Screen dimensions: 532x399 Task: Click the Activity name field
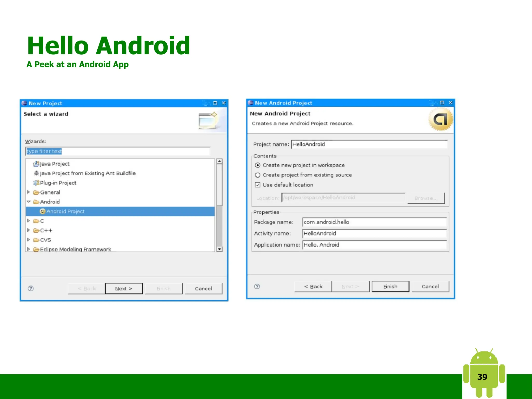tap(375, 233)
